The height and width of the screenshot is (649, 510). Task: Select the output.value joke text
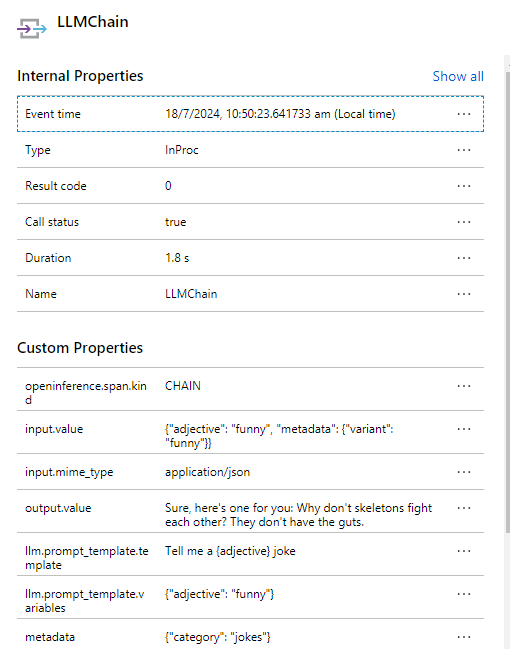tap(298, 515)
